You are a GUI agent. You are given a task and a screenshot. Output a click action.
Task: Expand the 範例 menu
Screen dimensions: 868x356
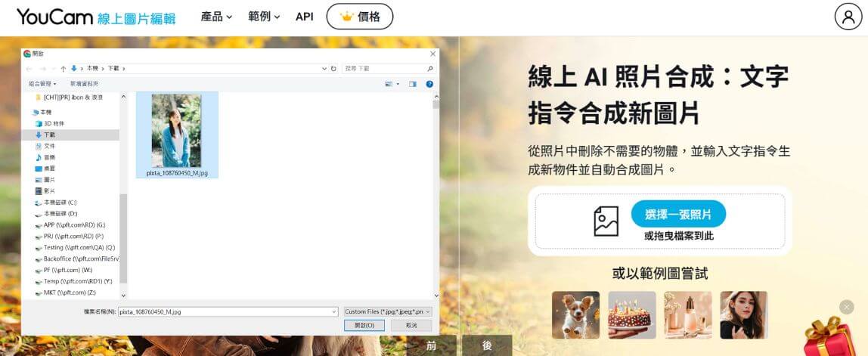coord(264,17)
